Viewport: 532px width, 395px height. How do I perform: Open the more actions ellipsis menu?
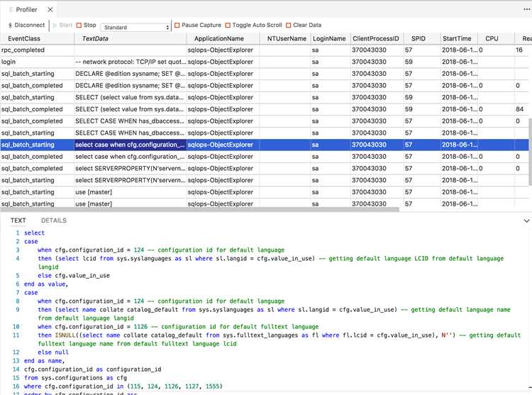click(526, 9)
